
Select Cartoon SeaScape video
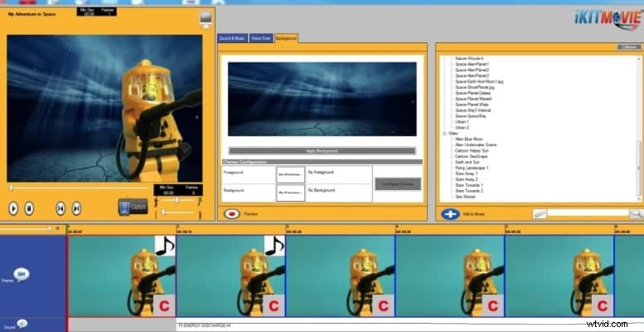coord(471,156)
